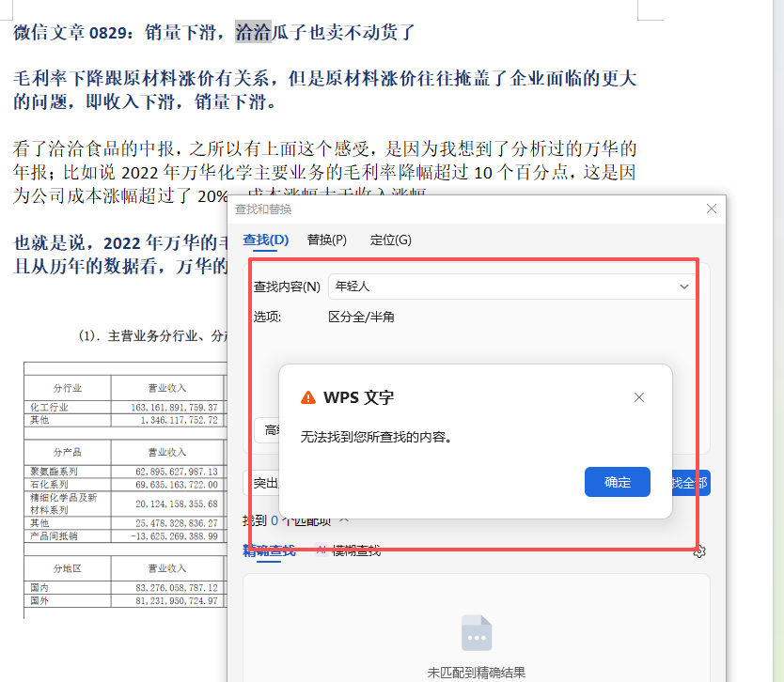This screenshot has height=682, width=784.
Task: Collapse the 找到 0 个匹配项 results chevron
Action: (x=344, y=520)
